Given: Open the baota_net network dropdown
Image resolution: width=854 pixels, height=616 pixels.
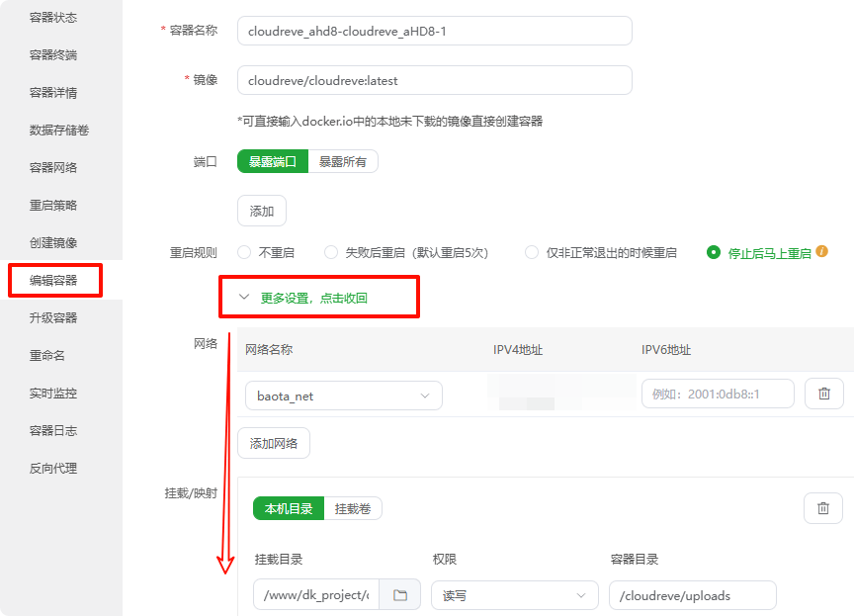Looking at the screenshot, I should [343, 396].
